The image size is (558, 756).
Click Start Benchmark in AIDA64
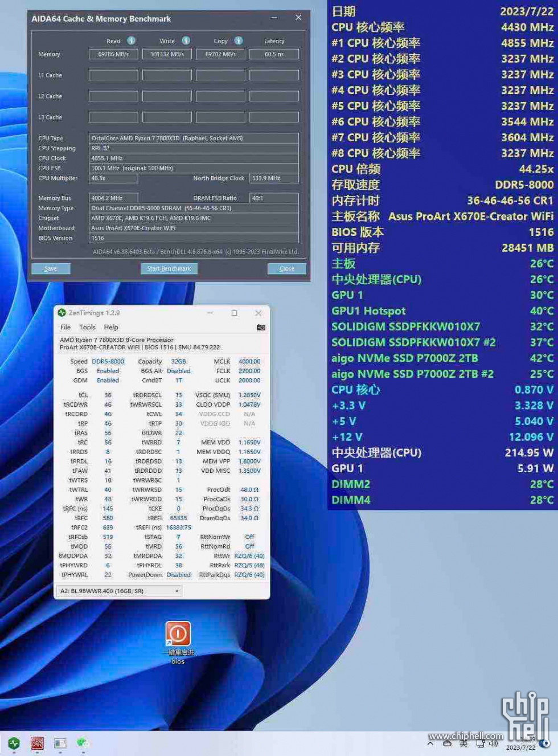[169, 268]
